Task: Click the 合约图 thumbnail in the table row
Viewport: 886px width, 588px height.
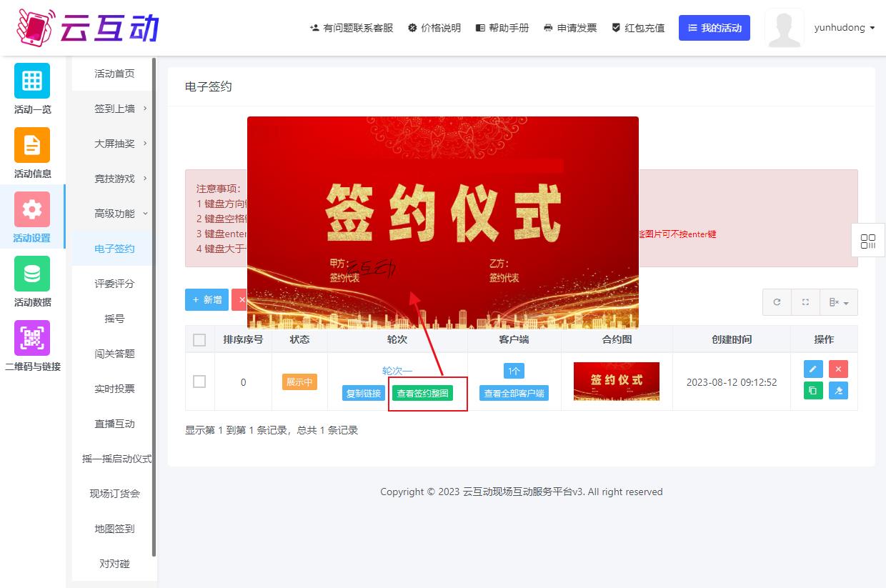Action: click(616, 381)
